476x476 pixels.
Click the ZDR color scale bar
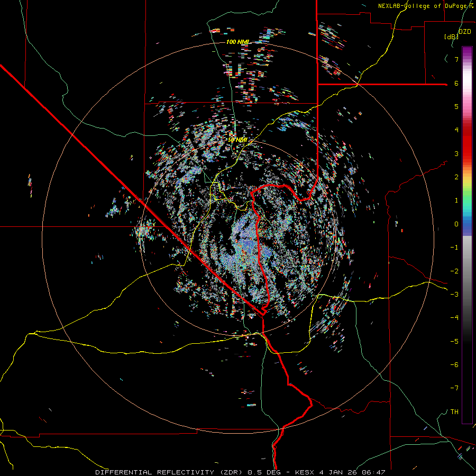click(x=467, y=235)
